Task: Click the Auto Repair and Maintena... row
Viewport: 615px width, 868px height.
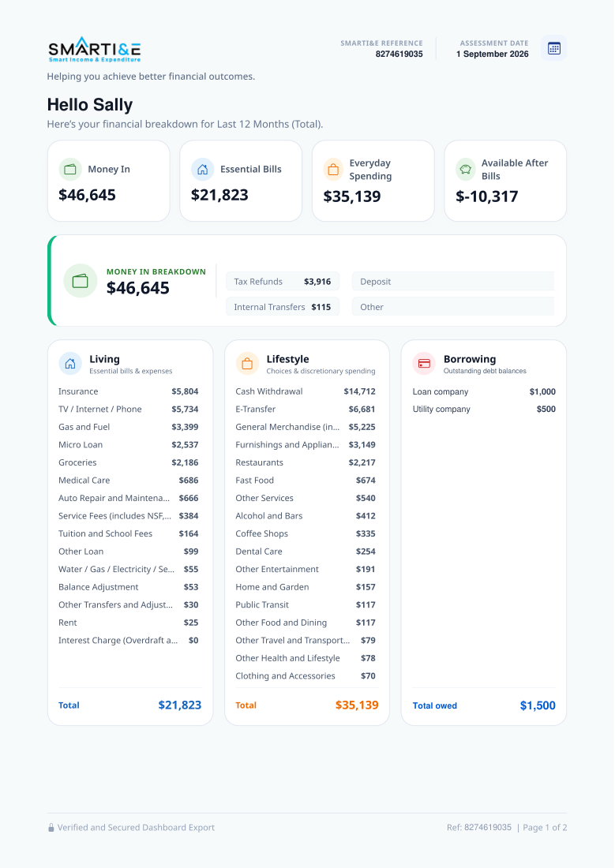Action: pos(129,498)
